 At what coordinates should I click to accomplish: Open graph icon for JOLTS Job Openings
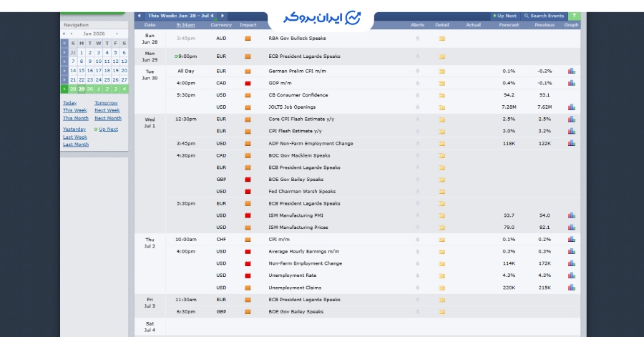pos(571,107)
